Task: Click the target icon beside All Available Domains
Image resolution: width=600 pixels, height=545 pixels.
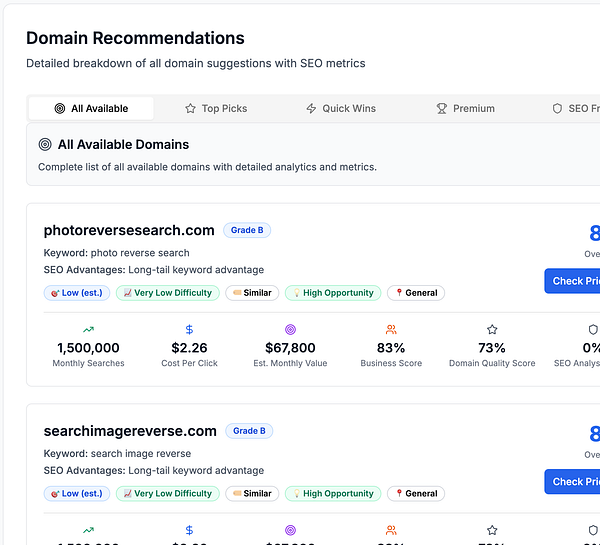Action: (x=45, y=144)
